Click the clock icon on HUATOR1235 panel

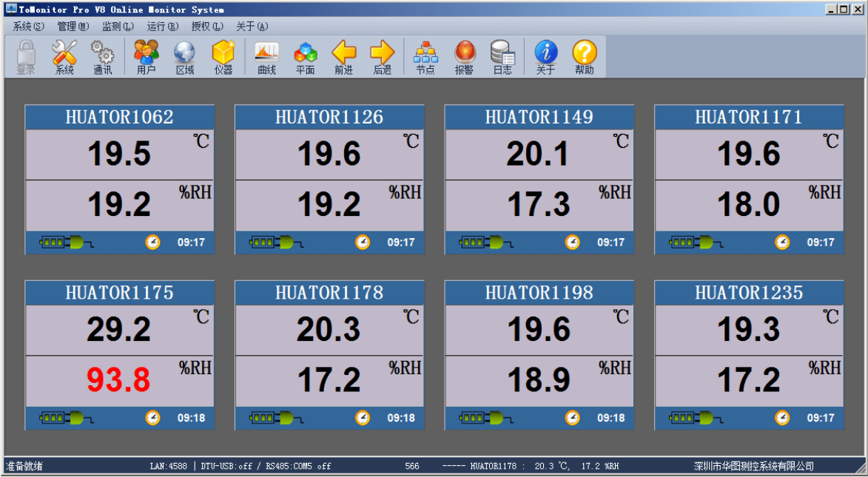782,418
